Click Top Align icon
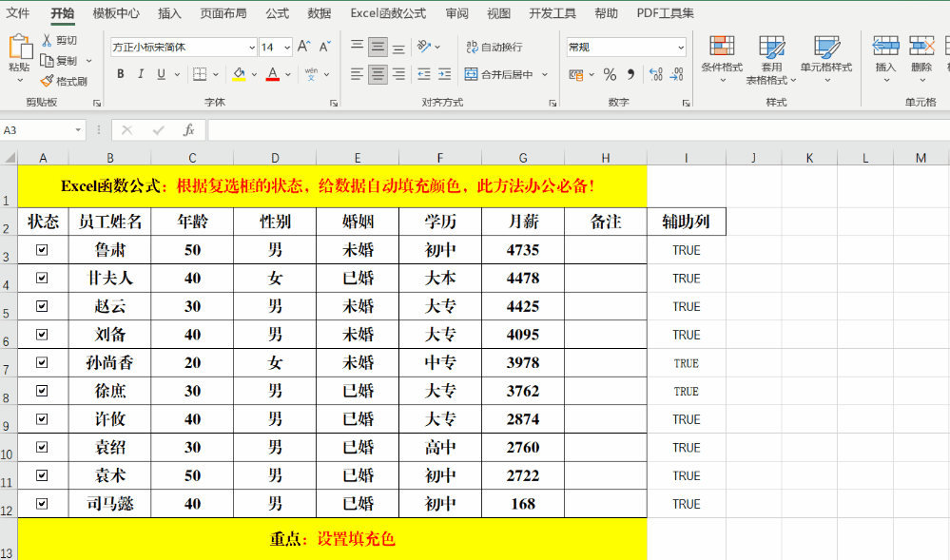Image resolution: width=950 pixels, height=560 pixels. pyautogui.click(x=358, y=47)
